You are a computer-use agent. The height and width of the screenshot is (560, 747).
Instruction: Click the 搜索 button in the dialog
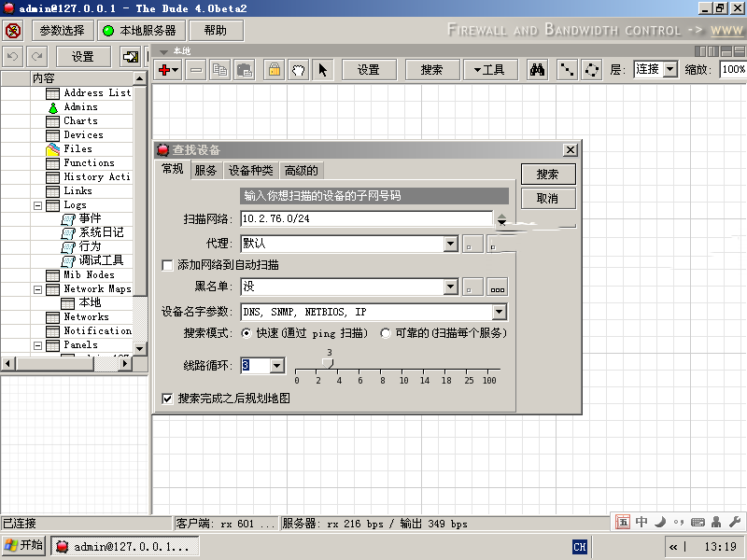pos(547,175)
